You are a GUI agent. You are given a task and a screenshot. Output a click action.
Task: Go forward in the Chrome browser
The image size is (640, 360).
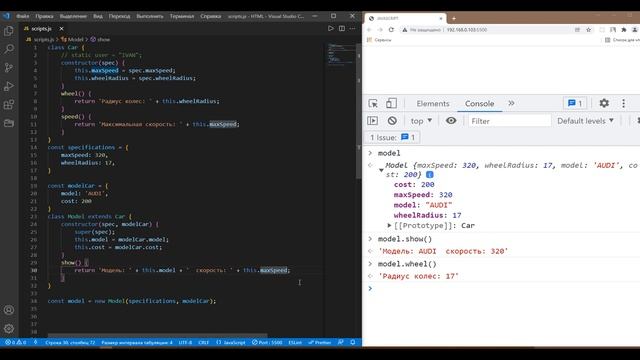pyautogui.click(x=380, y=30)
